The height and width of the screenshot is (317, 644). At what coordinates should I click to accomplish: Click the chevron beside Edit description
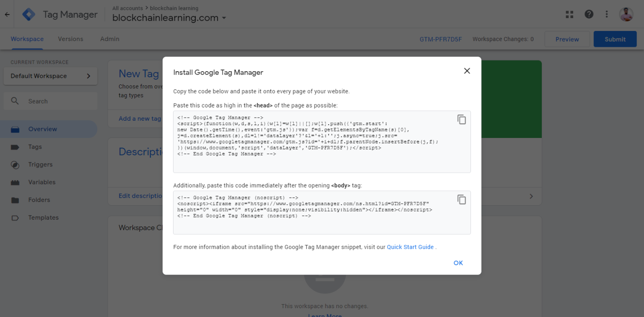tap(531, 196)
